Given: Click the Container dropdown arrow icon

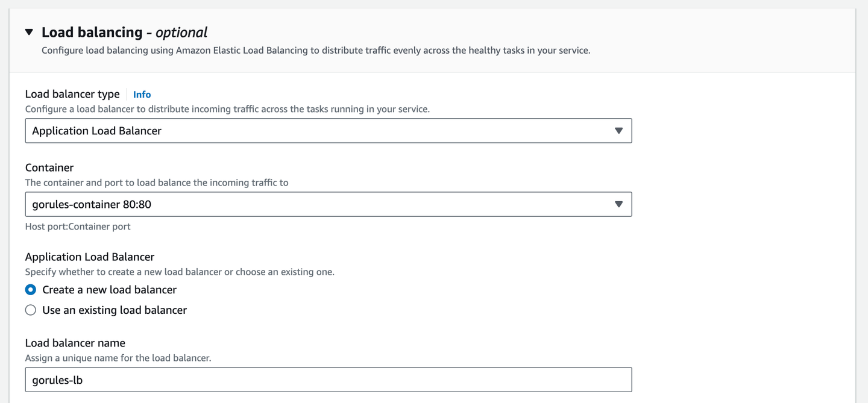Looking at the screenshot, I should 618,204.
